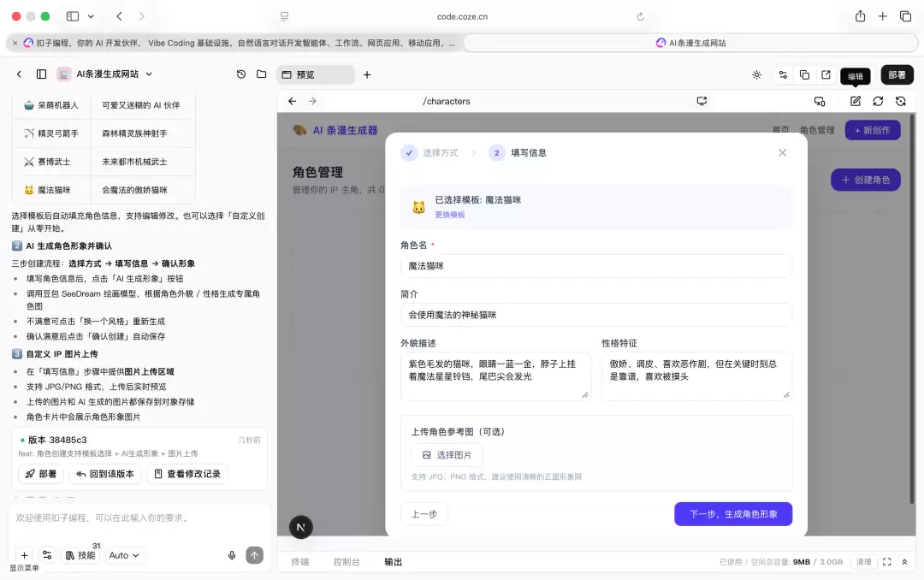Switch to the 终端 tab
The height and width of the screenshot is (580, 924).
tap(300, 562)
